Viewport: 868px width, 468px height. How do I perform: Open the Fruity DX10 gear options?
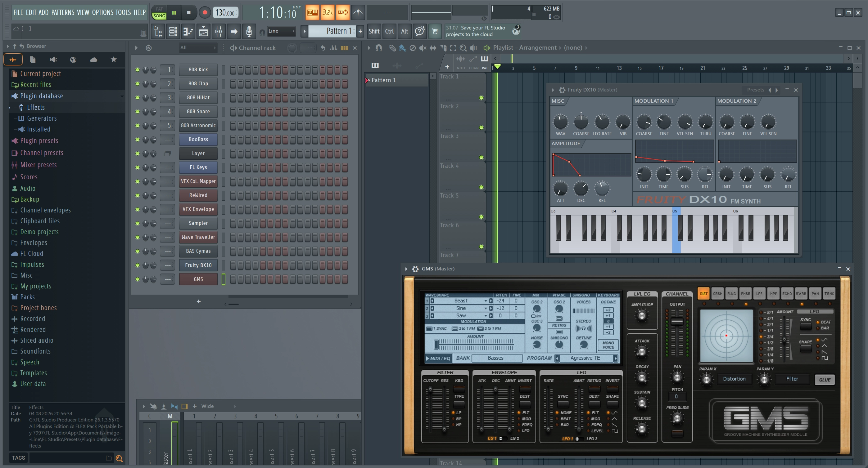coord(562,90)
